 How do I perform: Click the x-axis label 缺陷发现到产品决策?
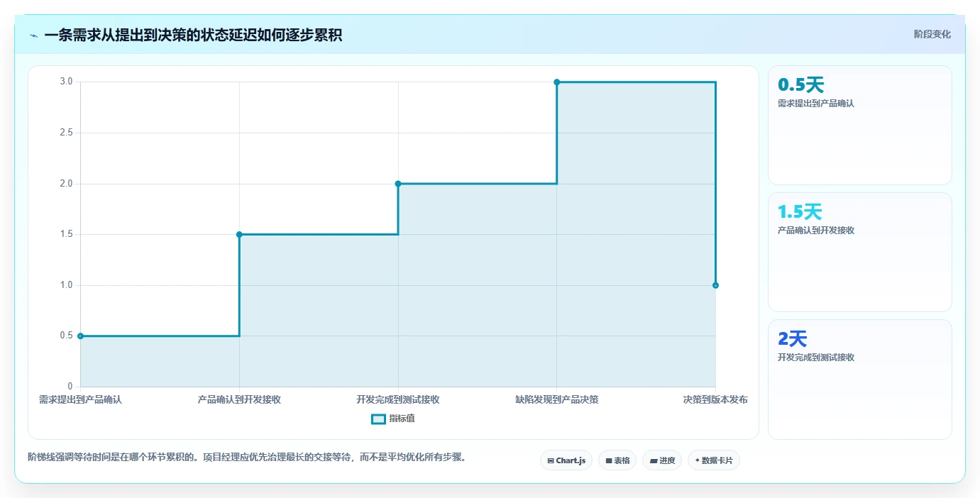pyautogui.click(x=557, y=400)
